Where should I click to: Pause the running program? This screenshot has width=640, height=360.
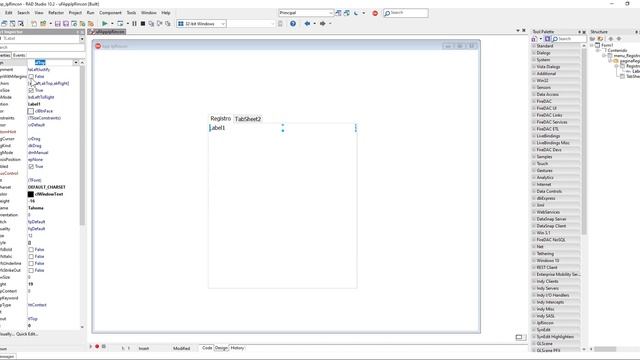coord(134,24)
